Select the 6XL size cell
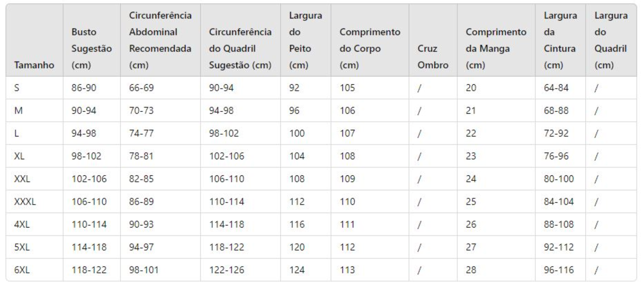644x287 pixels. tap(22, 270)
